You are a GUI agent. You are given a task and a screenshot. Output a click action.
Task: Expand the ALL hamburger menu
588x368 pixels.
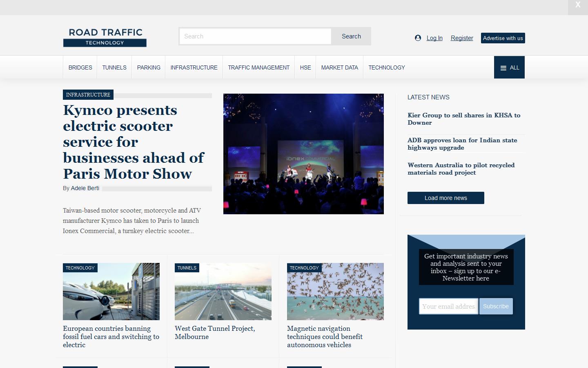509,67
